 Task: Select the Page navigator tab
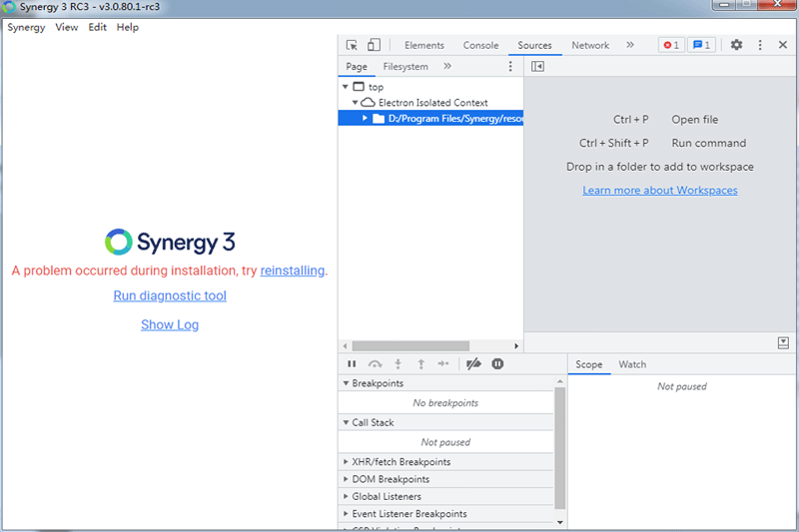click(x=357, y=66)
